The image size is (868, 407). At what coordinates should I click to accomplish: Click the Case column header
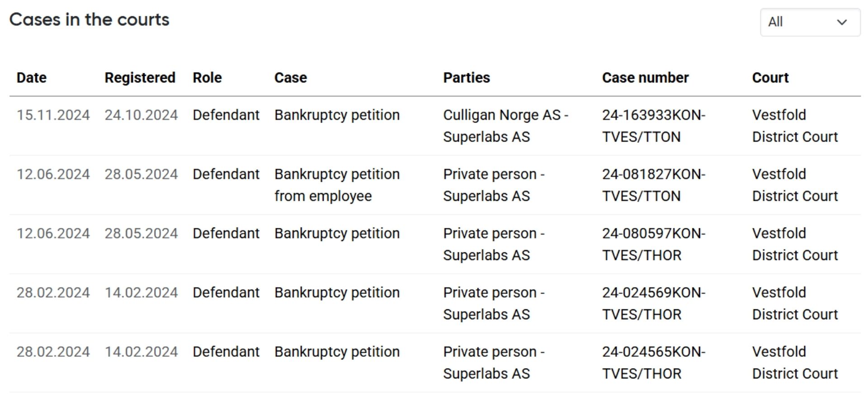(x=290, y=78)
